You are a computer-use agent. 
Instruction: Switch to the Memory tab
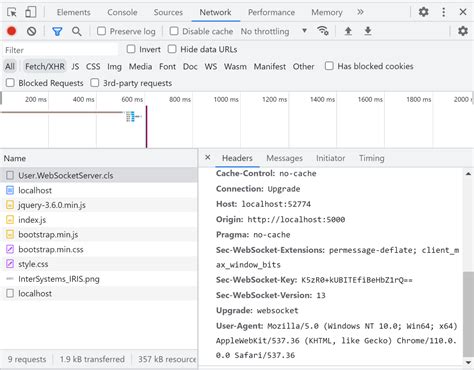[x=327, y=12]
